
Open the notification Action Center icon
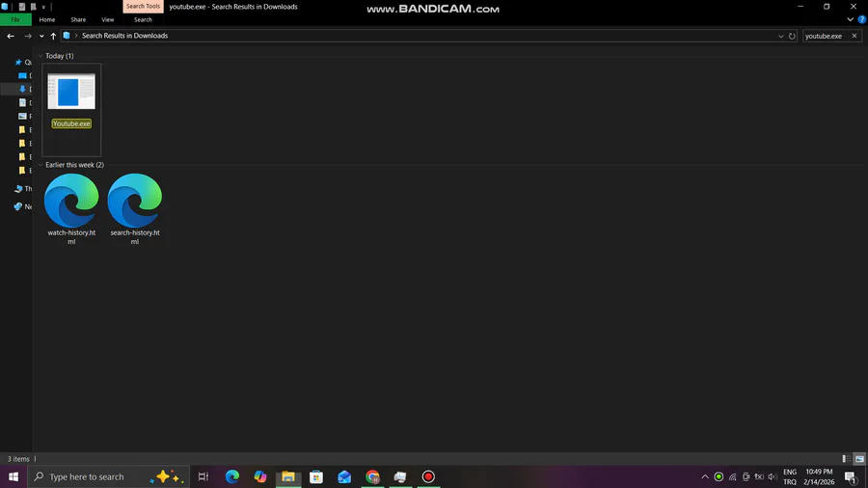[x=851, y=476]
